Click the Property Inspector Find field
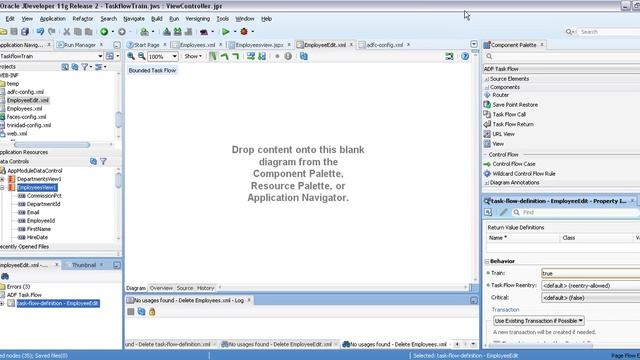640x360 pixels. [x=576, y=212]
